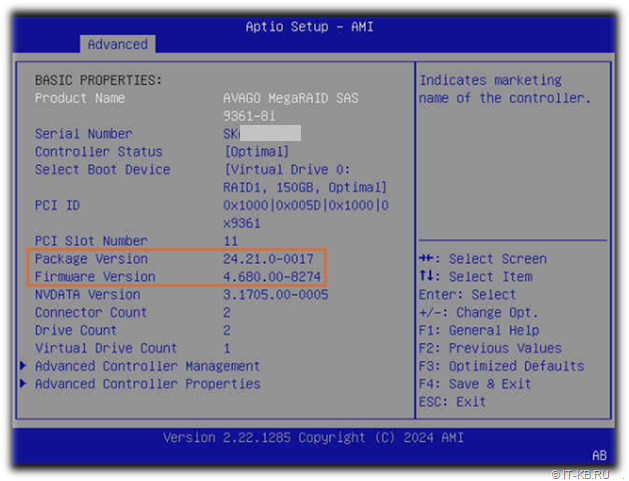Screen dimensions: 629x481
Task: Select the Advanced tab
Action: (x=118, y=44)
